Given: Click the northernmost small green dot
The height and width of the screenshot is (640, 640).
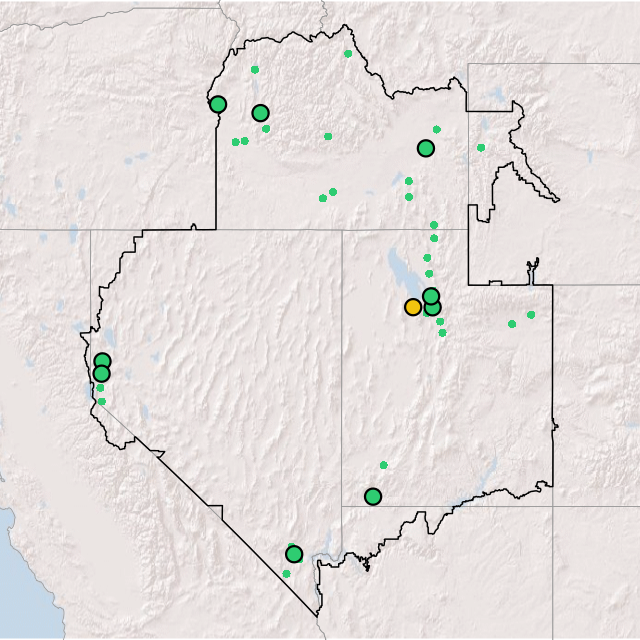Looking at the screenshot, I should pyautogui.click(x=348, y=54).
